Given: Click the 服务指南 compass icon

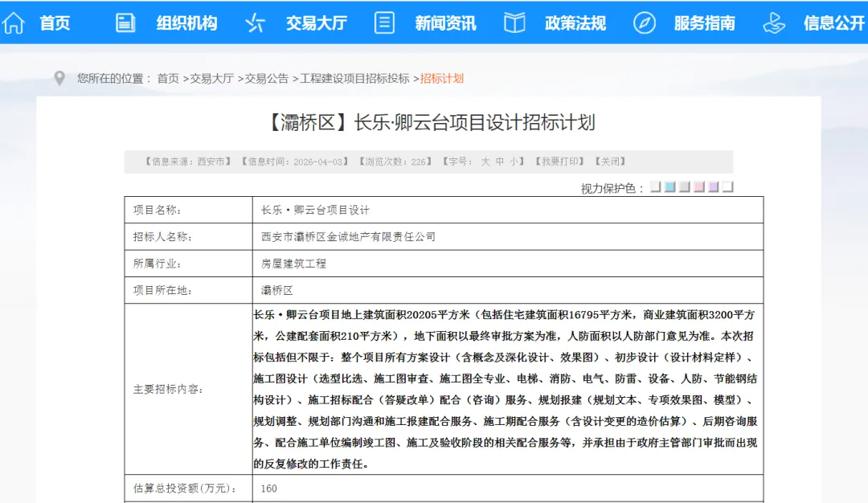Looking at the screenshot, I should pyautogui.click(x=644, y=23).
